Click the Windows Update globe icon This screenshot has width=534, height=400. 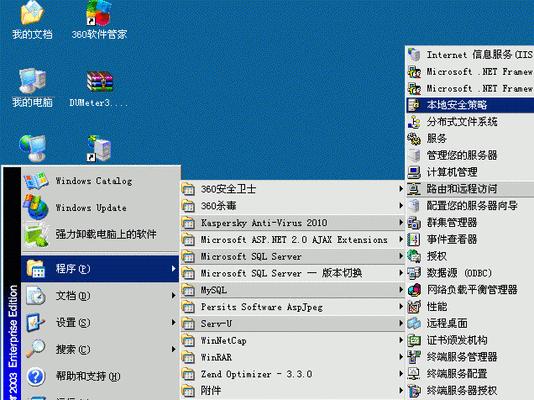36,207
